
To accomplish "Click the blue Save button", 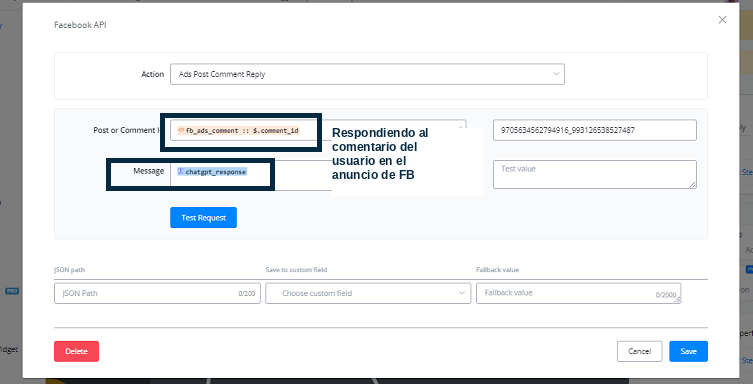I will coord(689,351).
